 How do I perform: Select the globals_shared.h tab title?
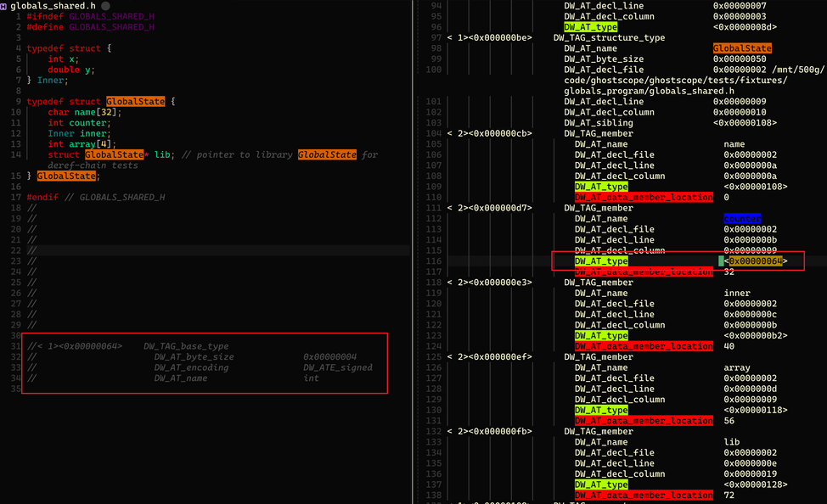click(53, 6)
